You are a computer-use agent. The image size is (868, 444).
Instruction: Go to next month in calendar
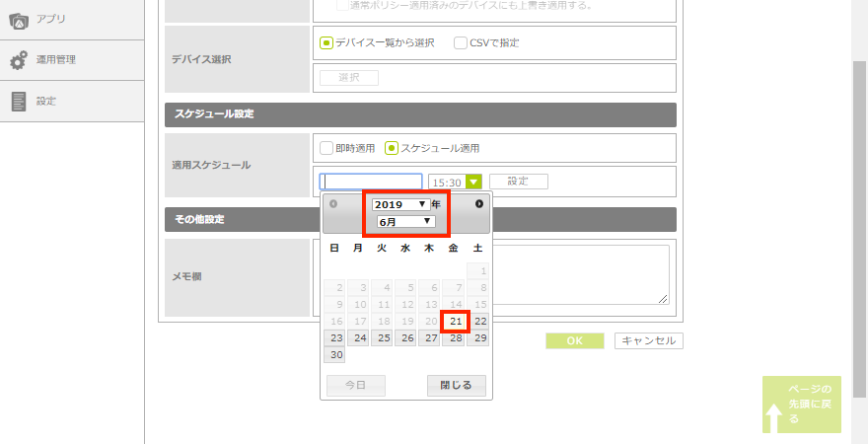point(479,204)
